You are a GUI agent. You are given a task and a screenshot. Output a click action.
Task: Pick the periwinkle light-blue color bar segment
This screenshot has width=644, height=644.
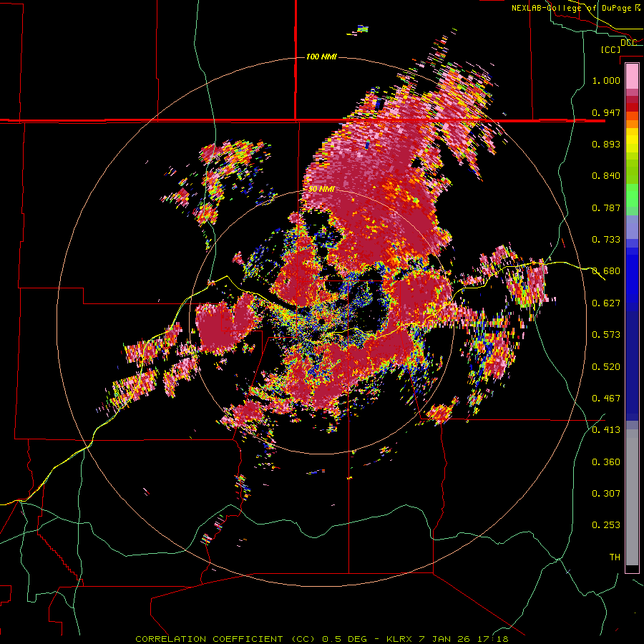632,227
